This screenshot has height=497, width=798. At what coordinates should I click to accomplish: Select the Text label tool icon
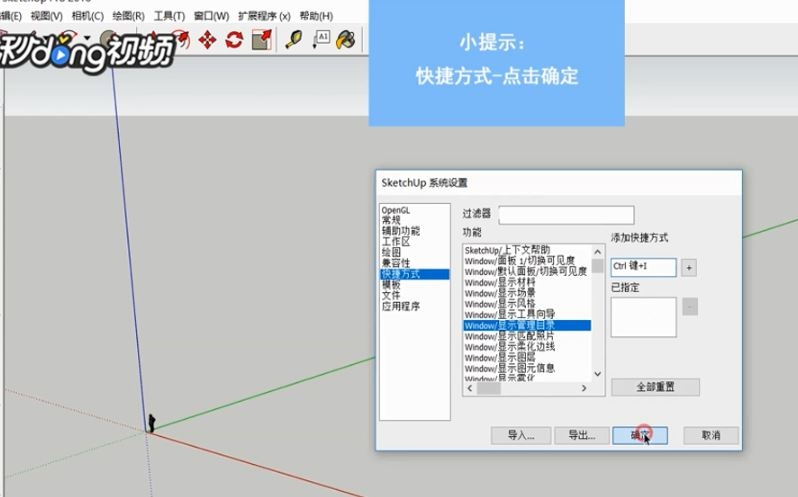click(321, 39)
